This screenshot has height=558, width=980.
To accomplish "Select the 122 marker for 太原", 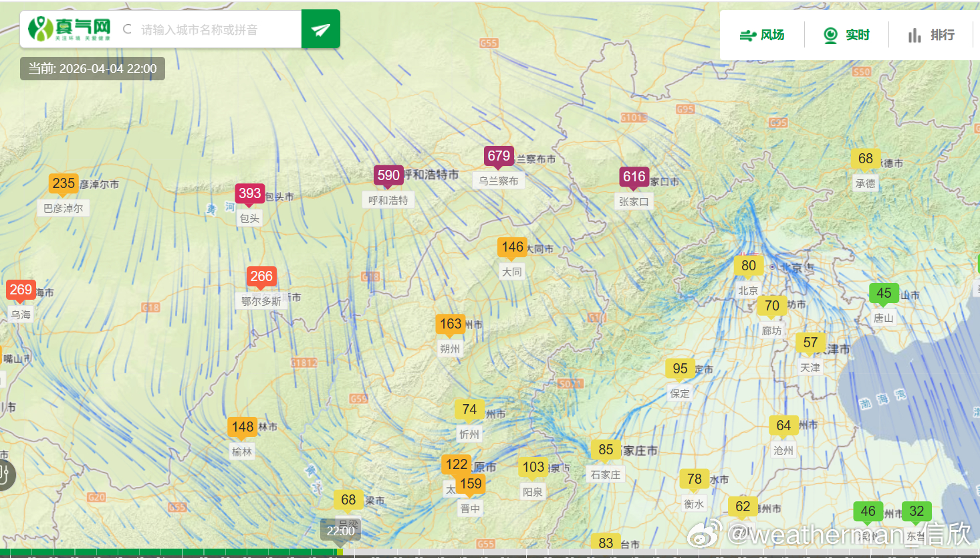I will tap(457, 464).
